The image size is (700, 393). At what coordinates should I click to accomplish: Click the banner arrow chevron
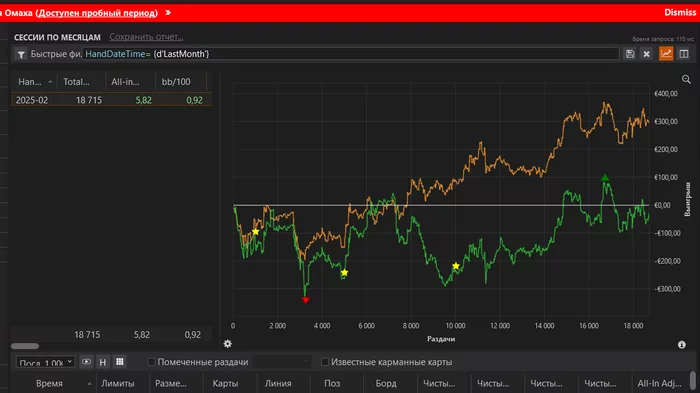(x=168, y=13)
